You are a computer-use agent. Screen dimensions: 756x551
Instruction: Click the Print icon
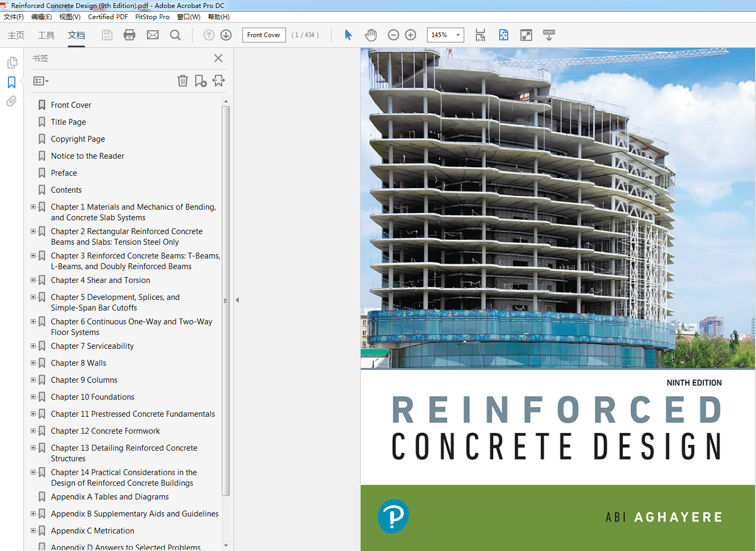[x=129, y=35]
